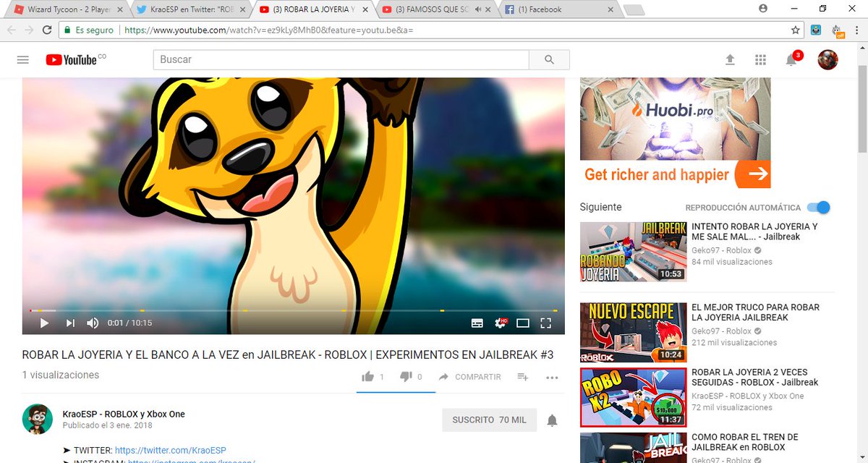Play the video
The height and width of the screenshot is (463, 868).
(x=44, y=323)
